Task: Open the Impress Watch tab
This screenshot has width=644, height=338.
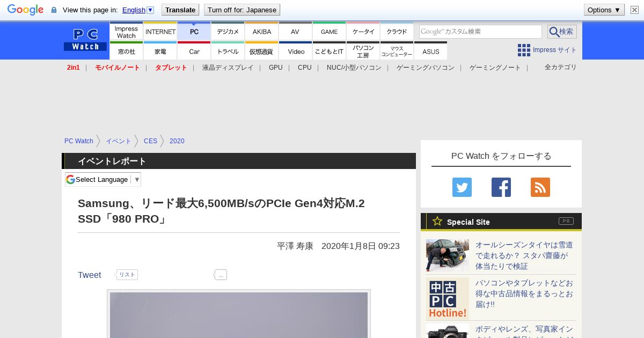Action: (x=126, y=32)
